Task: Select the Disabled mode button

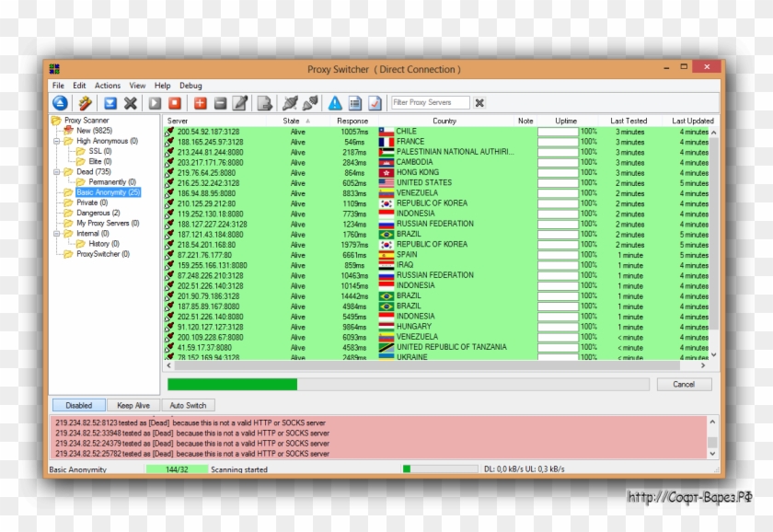Action: pyautogui.click(x=79, y=405)
